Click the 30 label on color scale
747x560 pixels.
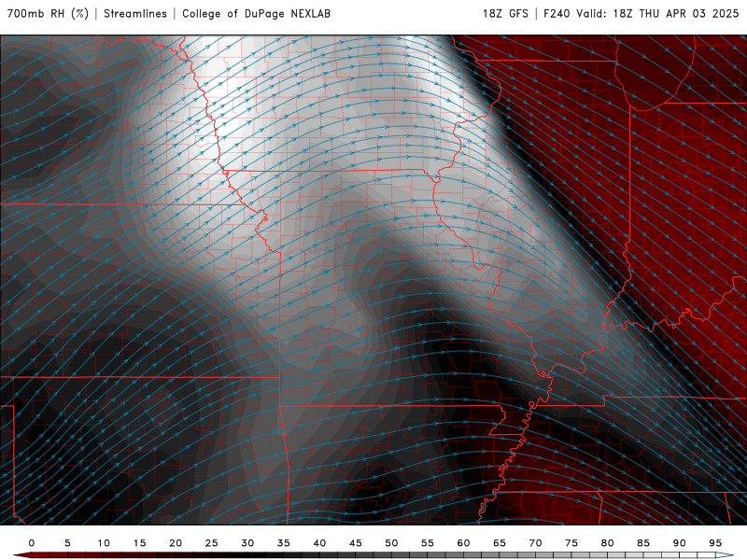tap(247, 543)
